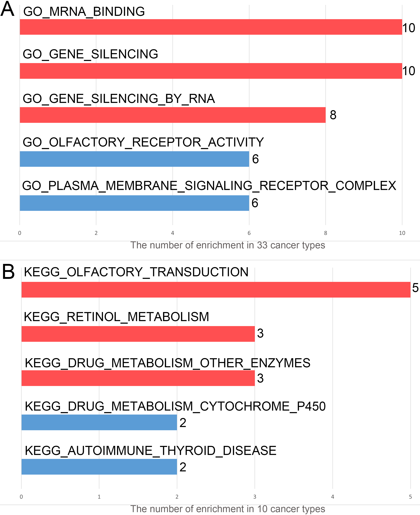The width and height of the screenshot is (420, 515).
Task: Click the GO_GENE_SILENCING_BY_RNA bar
Action: 173,115
